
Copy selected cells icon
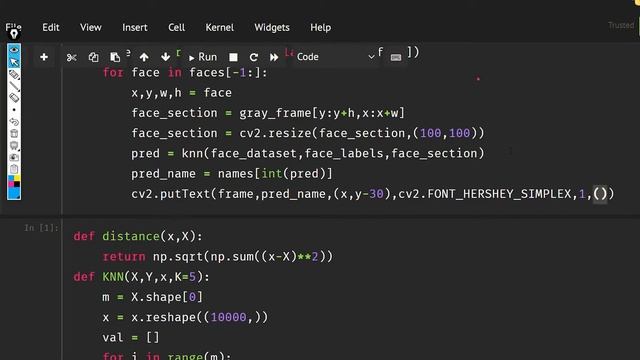click(x=93, y=57)
